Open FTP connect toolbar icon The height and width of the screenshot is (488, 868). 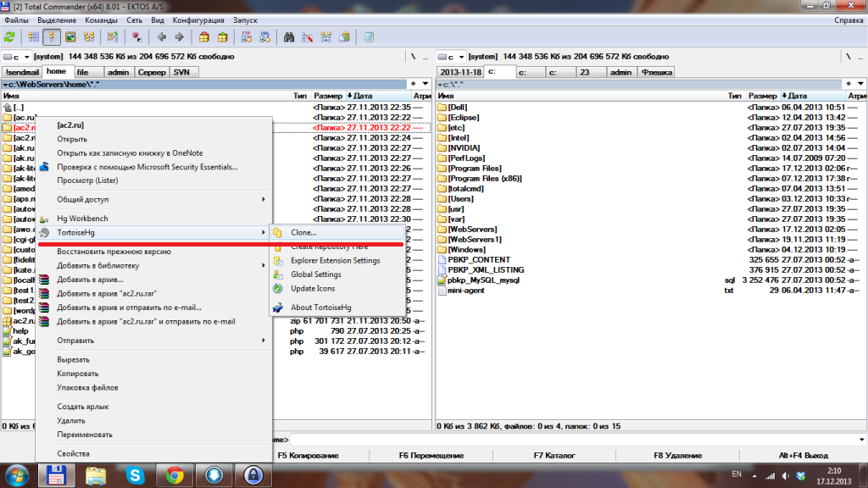pos(247,37)
